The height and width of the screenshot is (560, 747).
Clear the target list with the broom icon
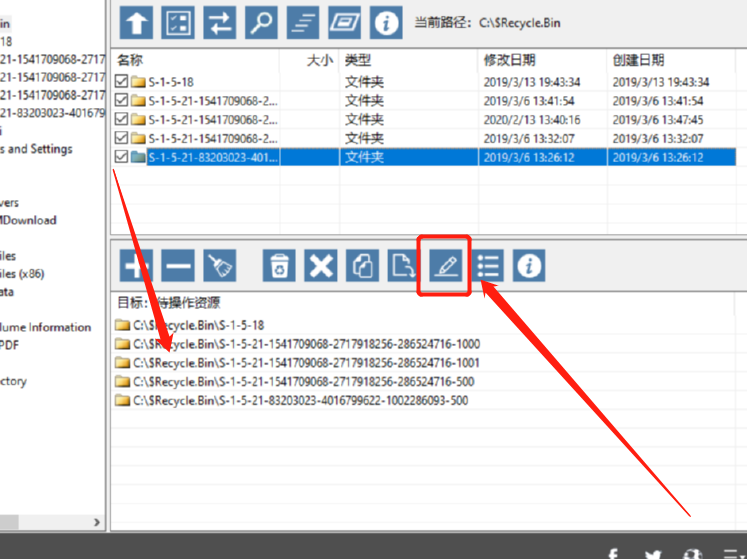pyautogui.click(x=220, y=265)
